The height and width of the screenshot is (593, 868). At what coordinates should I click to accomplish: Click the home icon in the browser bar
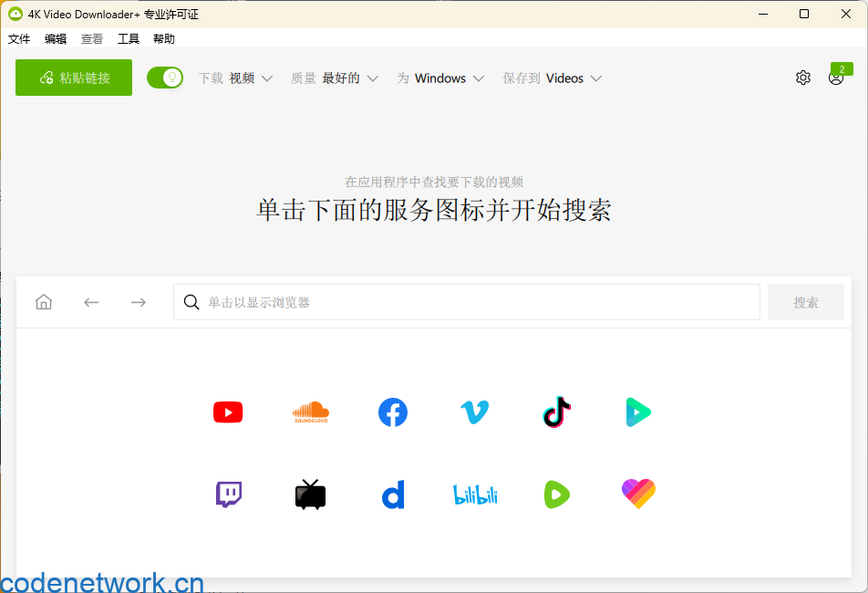[43, 301]
